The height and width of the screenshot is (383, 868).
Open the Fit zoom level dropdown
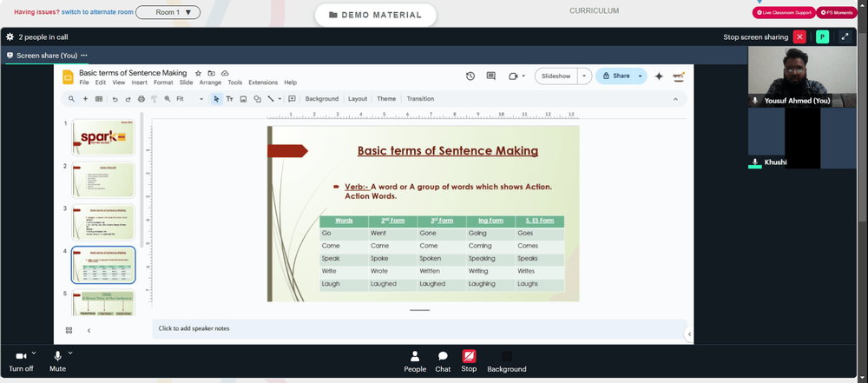point(190,99)
